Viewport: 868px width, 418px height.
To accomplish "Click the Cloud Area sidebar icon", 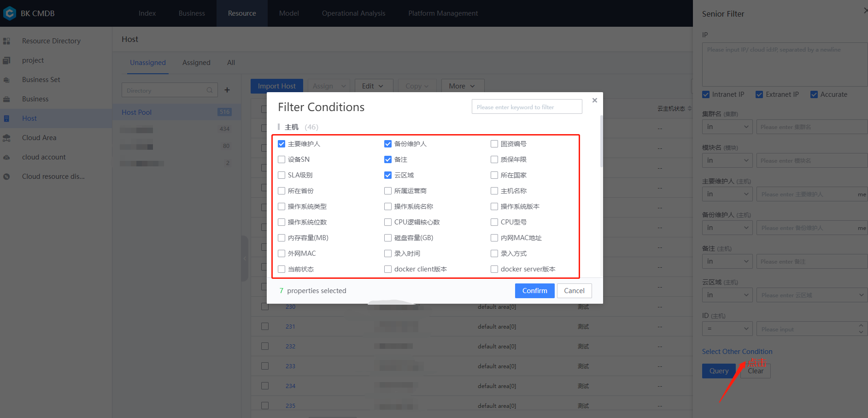I will click(x=6, y=138).
